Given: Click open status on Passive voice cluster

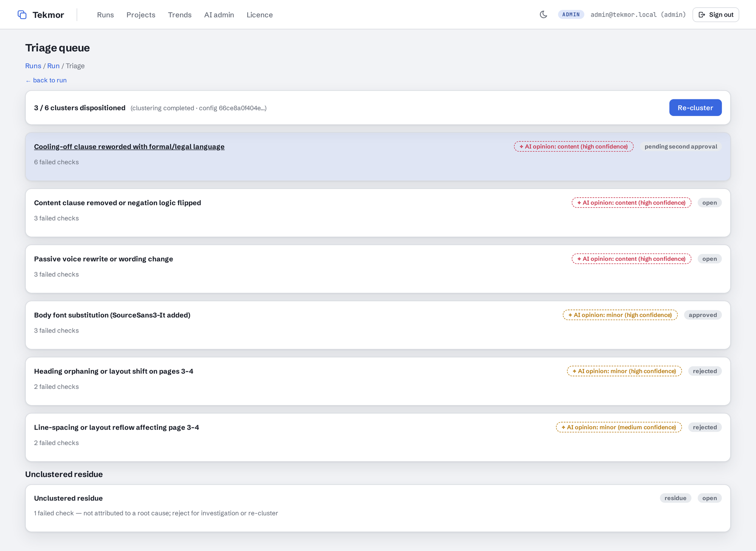Looking at the screenshot, I should pos(710,259).
